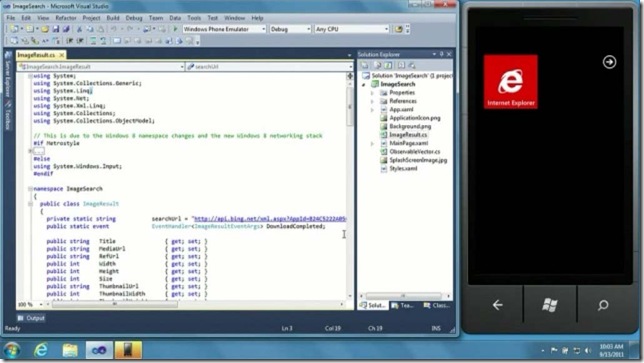Start debugging with the green play icon
This screenshot has width=644, height=363.
(x=175, y=29)
